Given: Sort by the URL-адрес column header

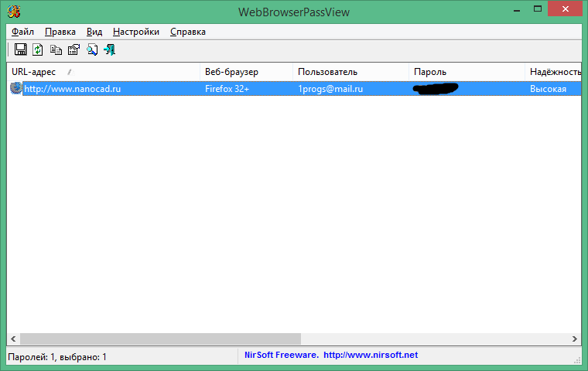Looking at the screenshot, I should pyautogui.click(x=104, y=72).
